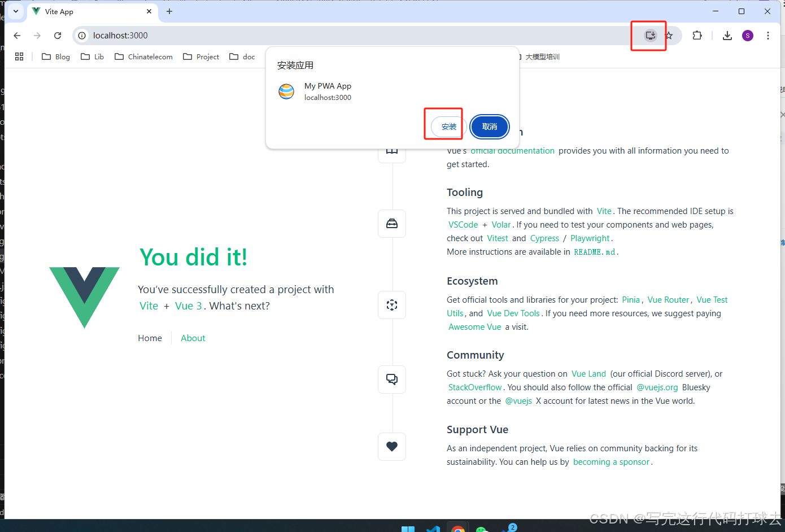Click the back navigation arrow
The height and width of the screenshot is (532, 785).
click(x=16, y=35)
